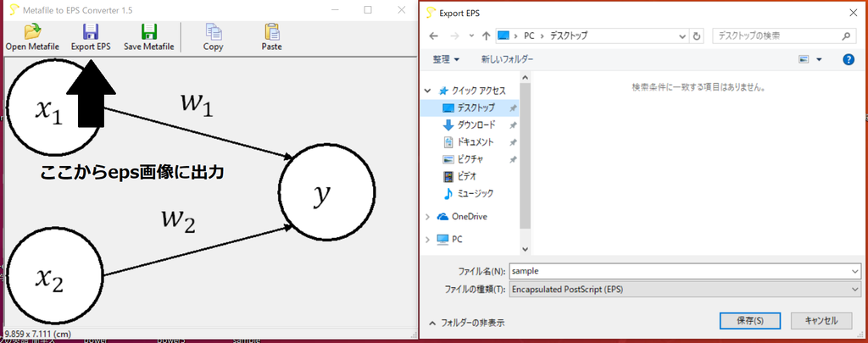Click the y node in the diagram
Viewport: 868px width, 343px height.
[x=326, y=191]
